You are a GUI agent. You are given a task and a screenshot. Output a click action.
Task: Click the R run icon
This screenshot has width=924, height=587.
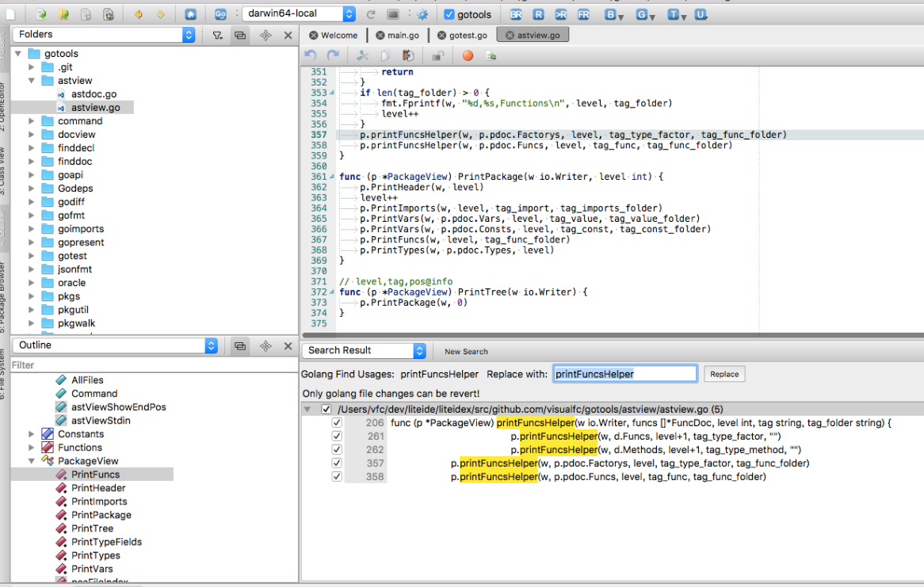pos(538,14)
